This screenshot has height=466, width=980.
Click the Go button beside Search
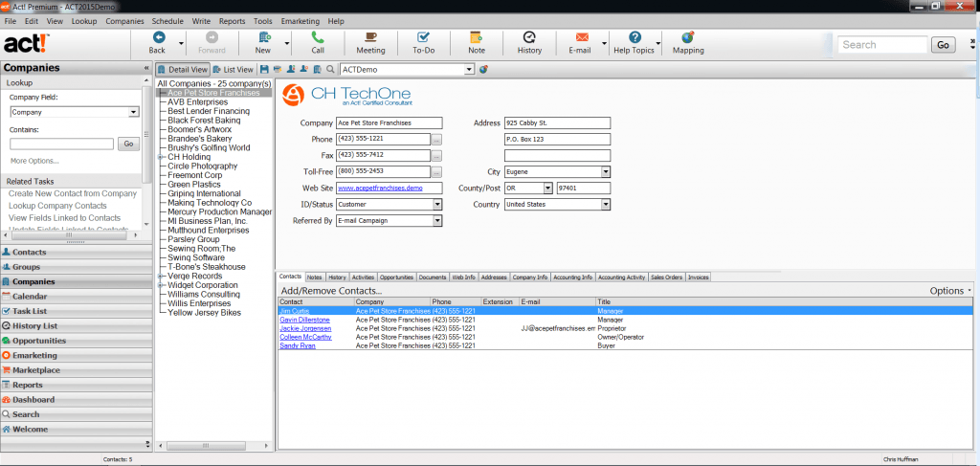pos(944,45)
